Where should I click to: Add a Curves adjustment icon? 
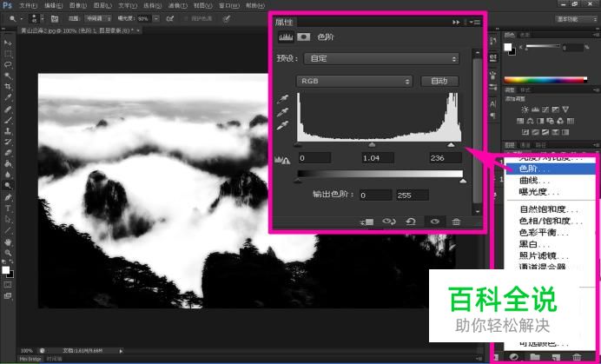(545, 109)
